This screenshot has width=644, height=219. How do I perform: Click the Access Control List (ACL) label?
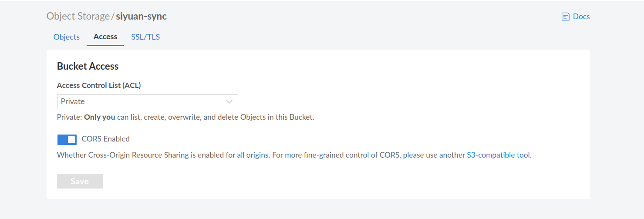tap(99, 86)
